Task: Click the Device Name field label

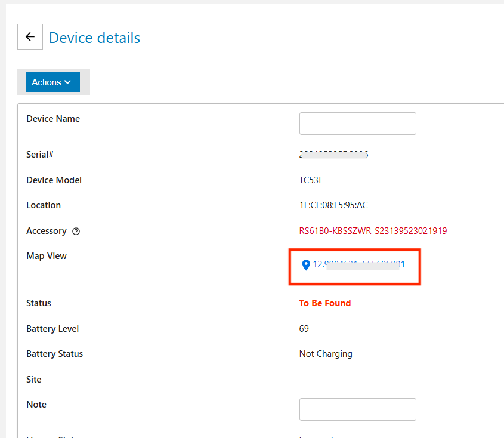Action: (53, 119)
